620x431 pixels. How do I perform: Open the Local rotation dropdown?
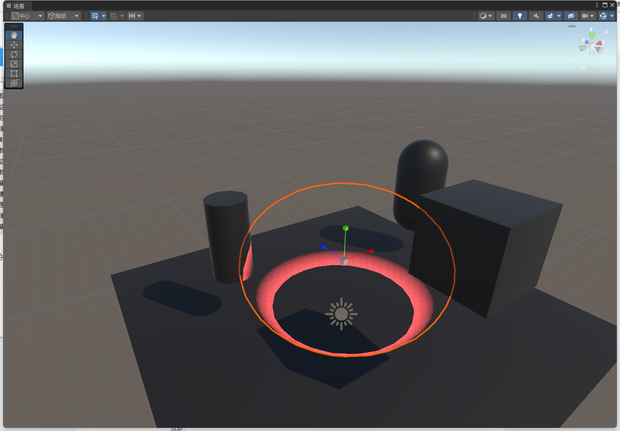(63, 16)
